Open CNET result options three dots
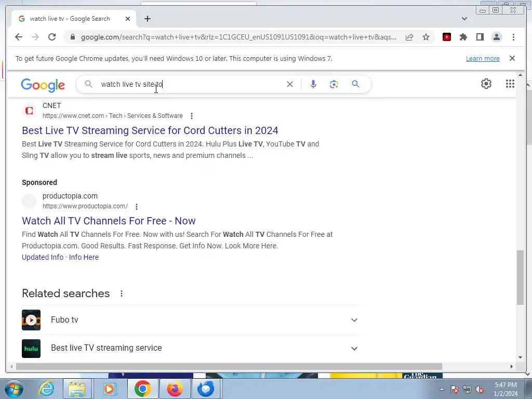 192,116
